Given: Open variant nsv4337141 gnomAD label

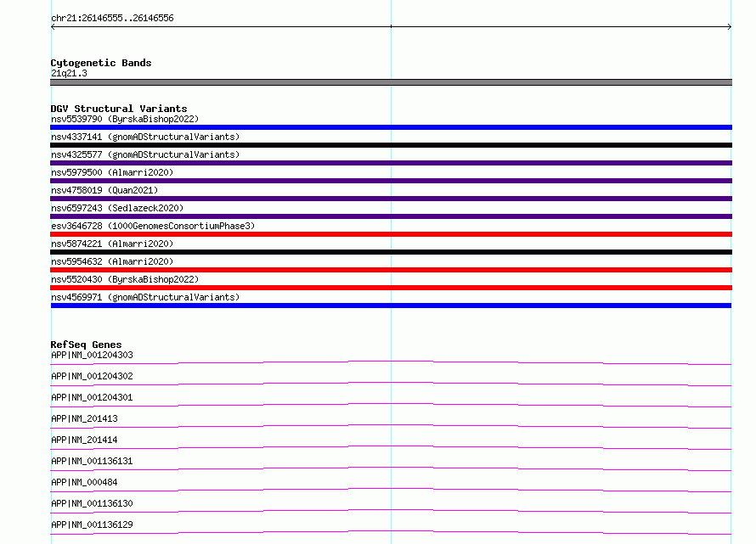Looking at the screenshot, I should 145,137.
